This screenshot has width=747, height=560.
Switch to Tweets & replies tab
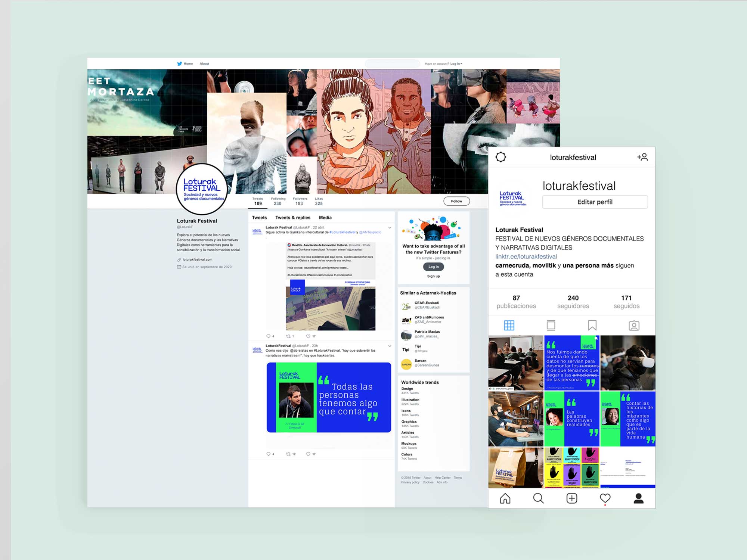(x=293, y=218)
